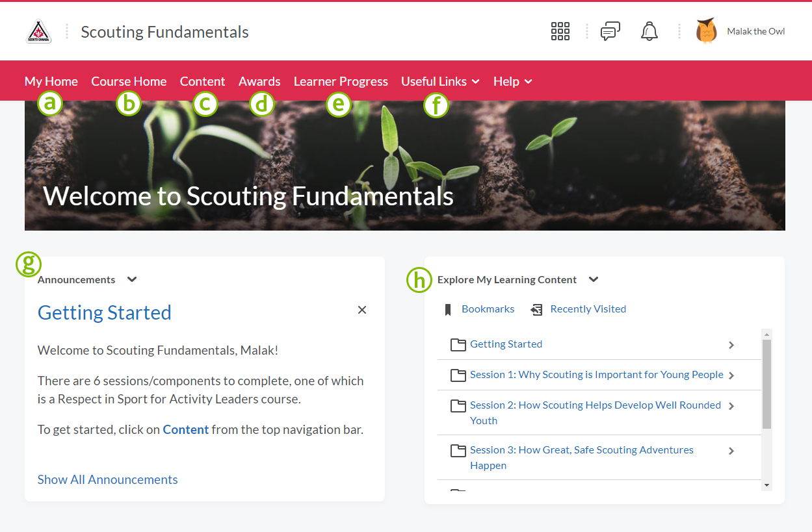Click the Scouting Fundamentals course title
Viewport: 812px width, 532px height.
tap(164, 32)
